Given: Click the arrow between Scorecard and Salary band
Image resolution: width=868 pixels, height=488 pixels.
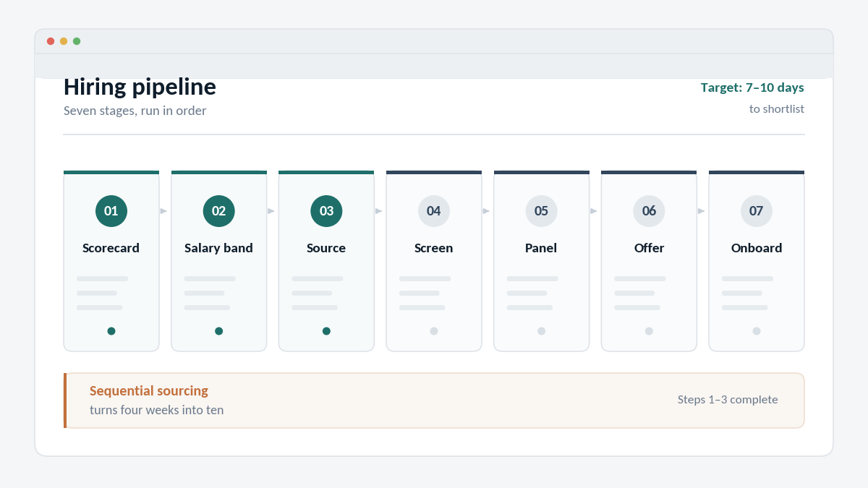Looking at the screenshot, I should click(x=164, y=211).
